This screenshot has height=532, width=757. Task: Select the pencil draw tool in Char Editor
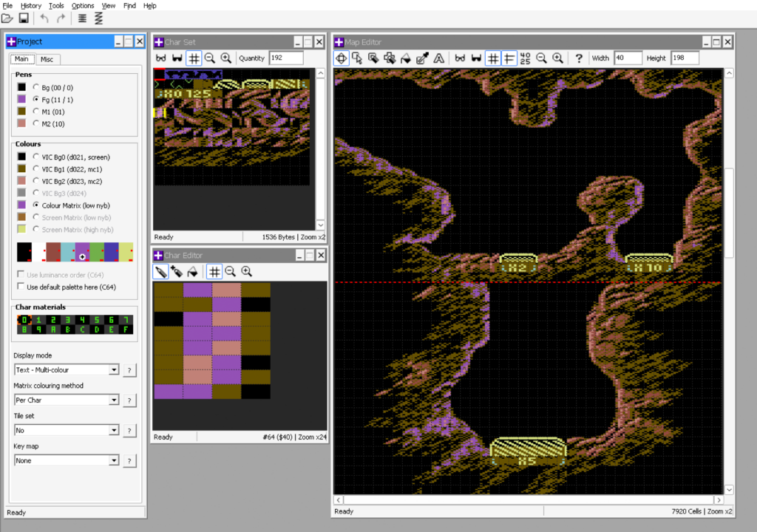click(160, 272)
